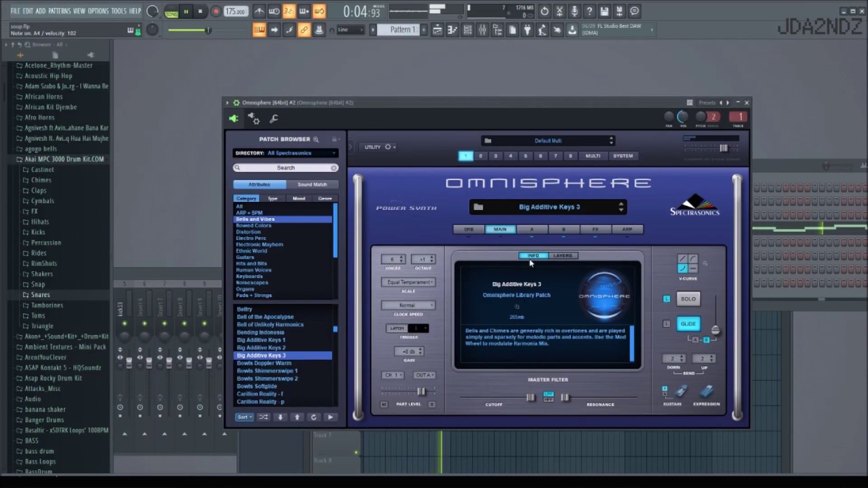The height and width of the screenshot is (488, 868).
Task: Click the undo history icon
Action: click(x=545, y=12)
